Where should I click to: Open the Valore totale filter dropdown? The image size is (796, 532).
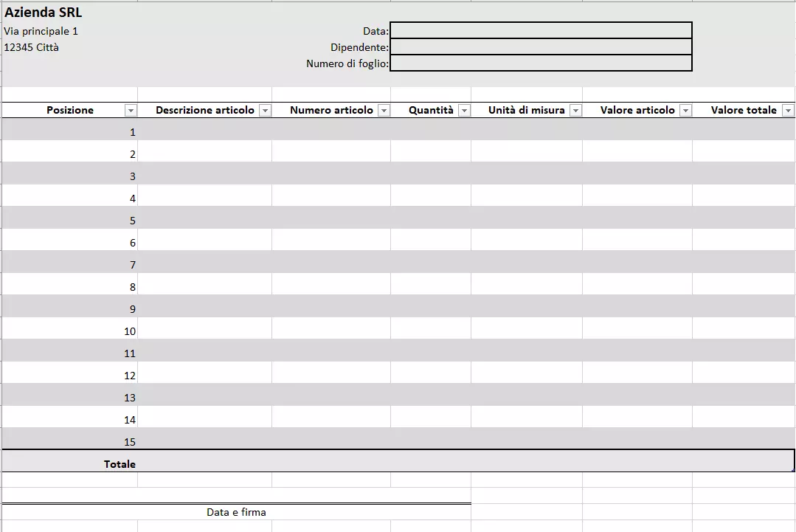789,110
